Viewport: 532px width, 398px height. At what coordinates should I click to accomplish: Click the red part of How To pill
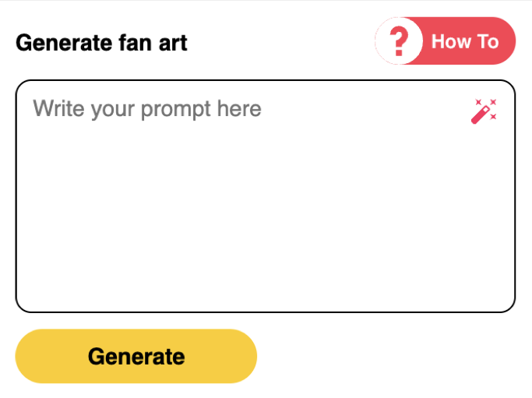[467, 41]
